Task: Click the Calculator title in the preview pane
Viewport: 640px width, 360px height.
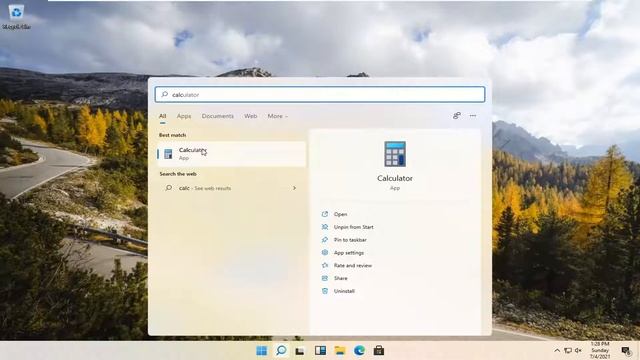Action: [x=395, y=178]
